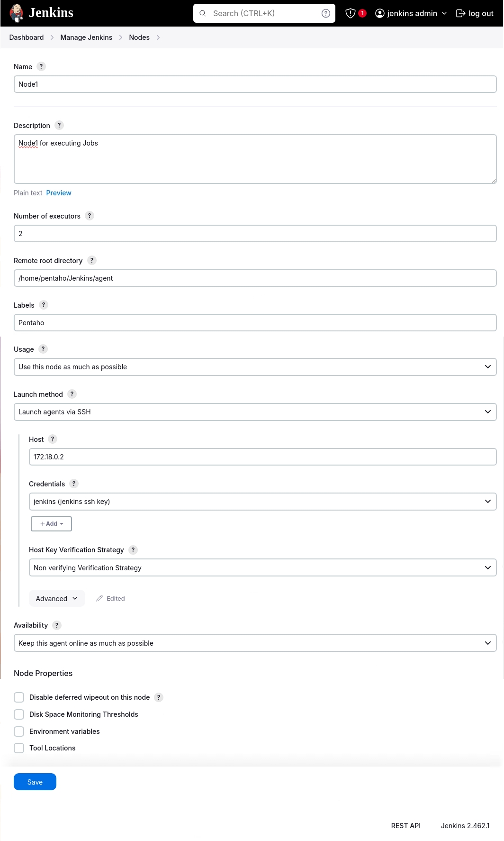504x841 pixels.
Task: Click the Jenkins logo icon
Action: click(17, 13)
